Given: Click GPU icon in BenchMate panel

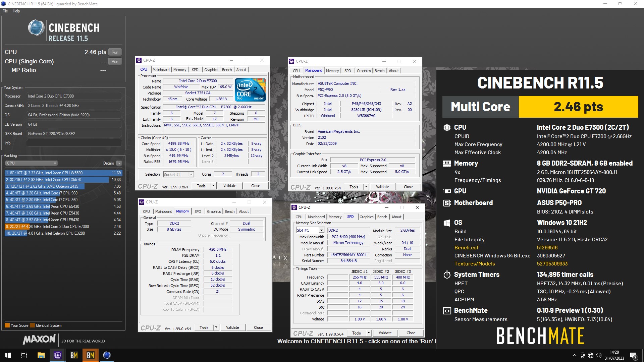Looking at the screenshot, I should pyautogui.click(x=447, y=191).
